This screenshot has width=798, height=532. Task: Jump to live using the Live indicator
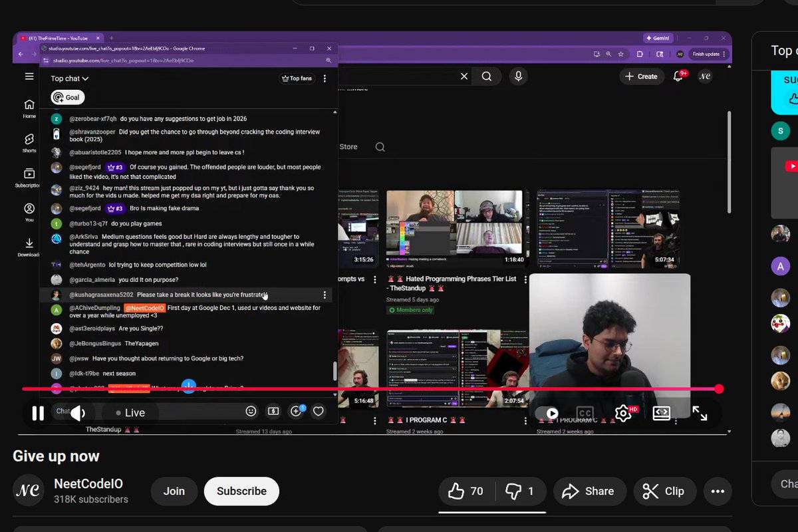point(130,413)
